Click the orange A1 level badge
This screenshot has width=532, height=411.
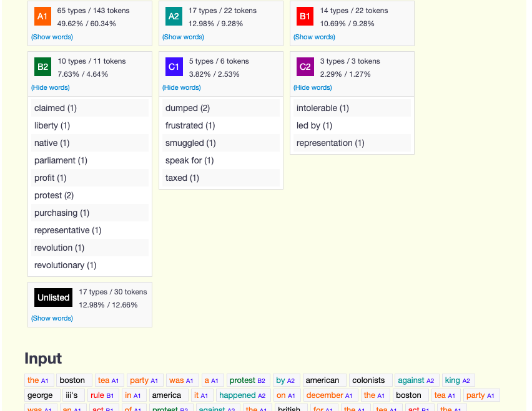click(42, 16)
